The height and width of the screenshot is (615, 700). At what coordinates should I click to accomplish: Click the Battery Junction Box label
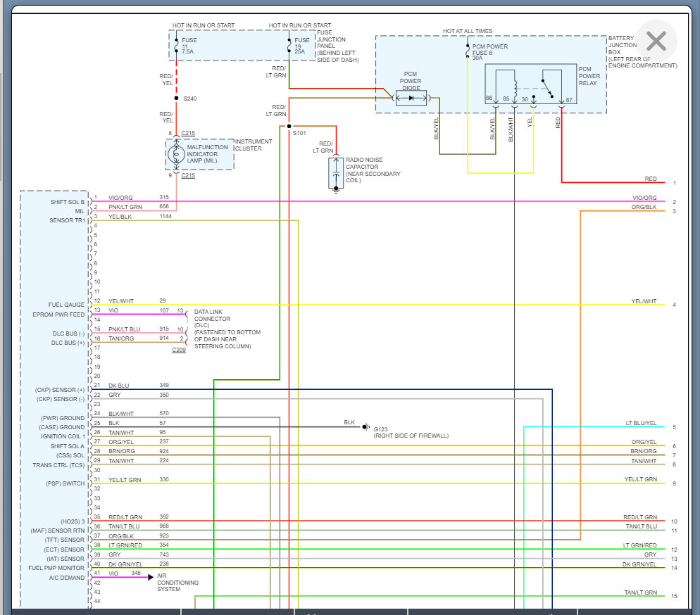pyautogui.click(x=641, y=50)
